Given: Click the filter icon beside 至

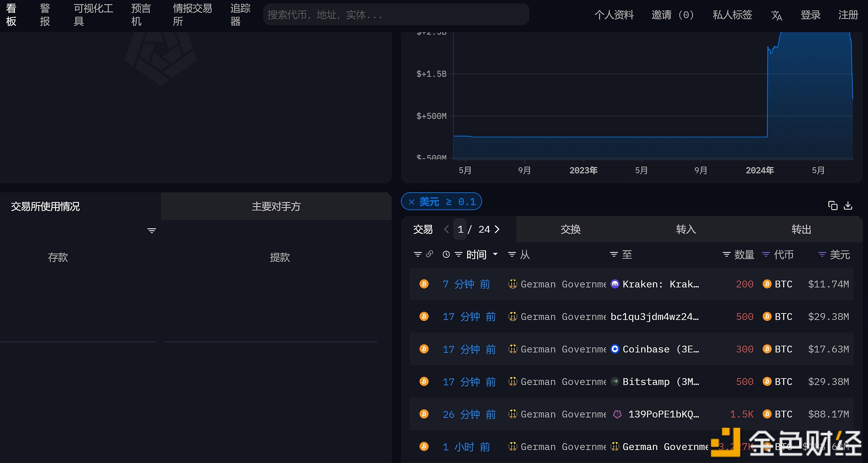Looking at the screenshot, I should coord(614,254).
